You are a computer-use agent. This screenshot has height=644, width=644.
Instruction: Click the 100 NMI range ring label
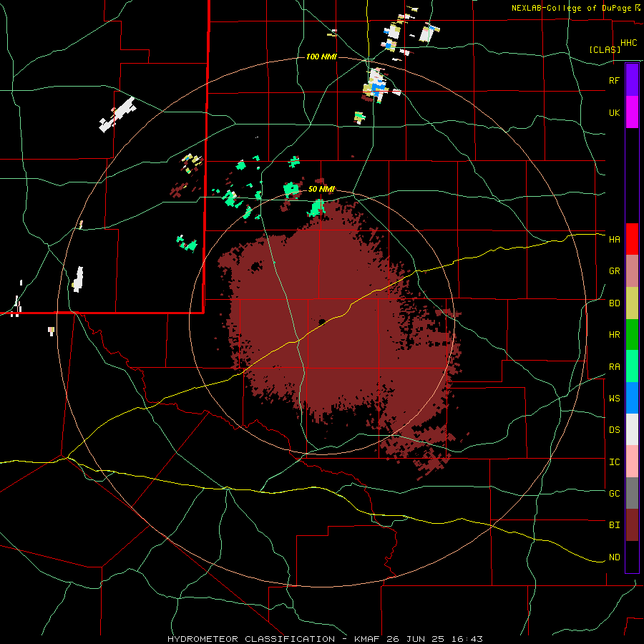pyautogui.click(x=321, y=57)
